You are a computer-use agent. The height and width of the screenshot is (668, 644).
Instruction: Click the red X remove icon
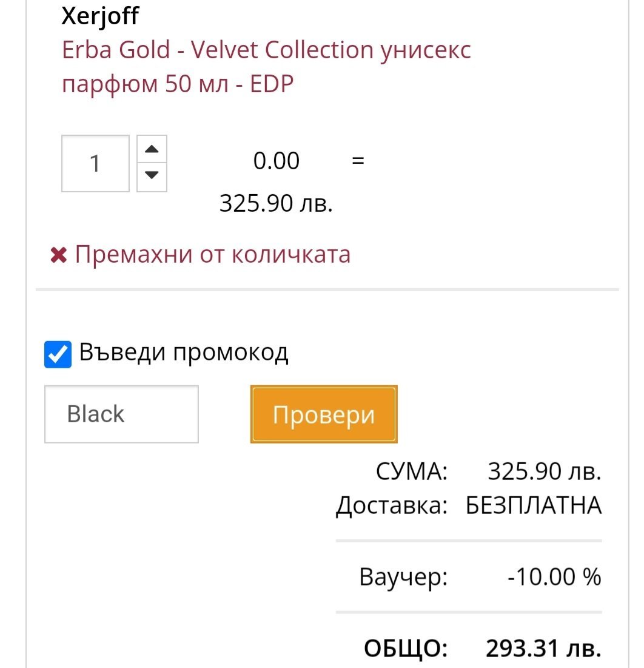(x=58, y=255)
